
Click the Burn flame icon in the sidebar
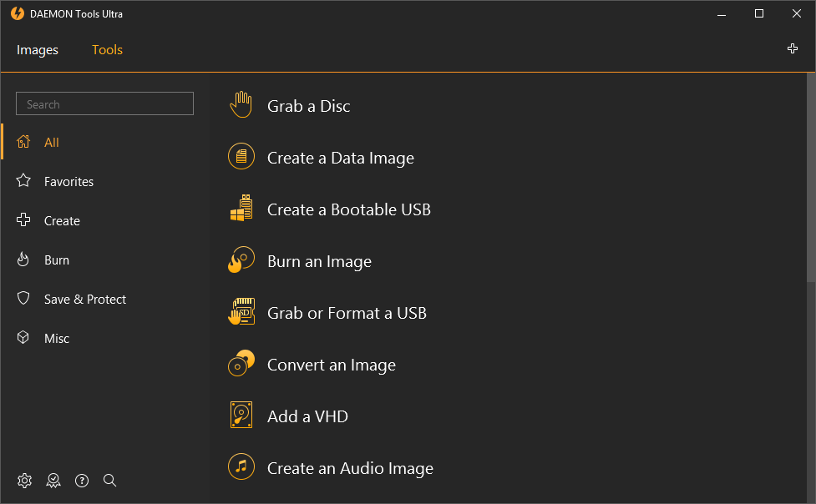(23, 259)
